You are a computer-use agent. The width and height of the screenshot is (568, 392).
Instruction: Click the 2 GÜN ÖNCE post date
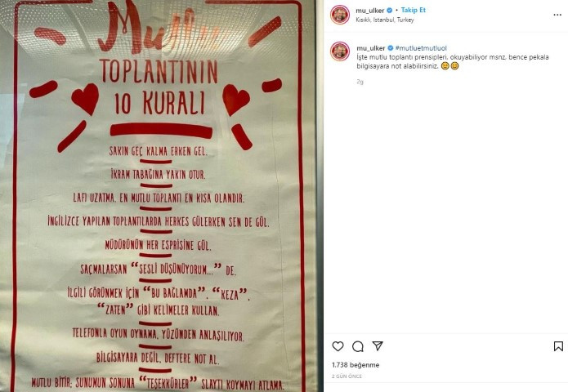[x=347, y=376]
